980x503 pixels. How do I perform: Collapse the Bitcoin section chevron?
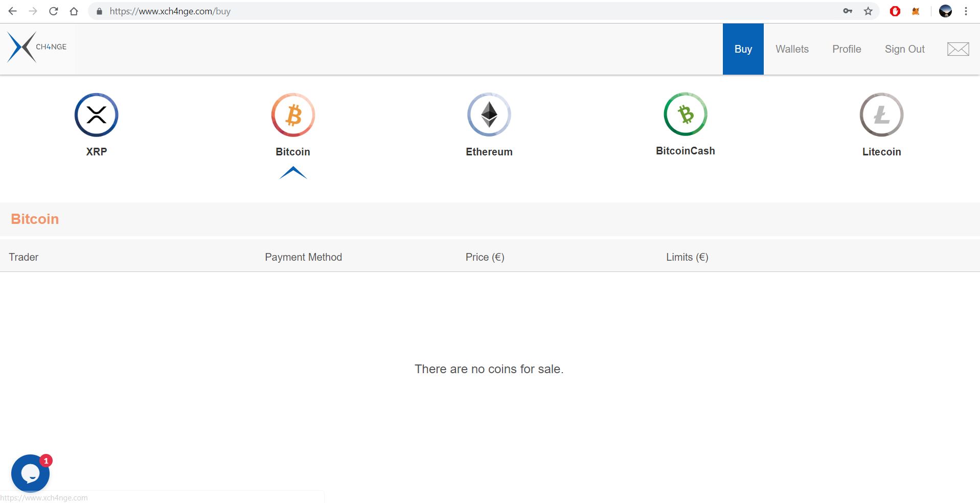click(x=293, y=173)
